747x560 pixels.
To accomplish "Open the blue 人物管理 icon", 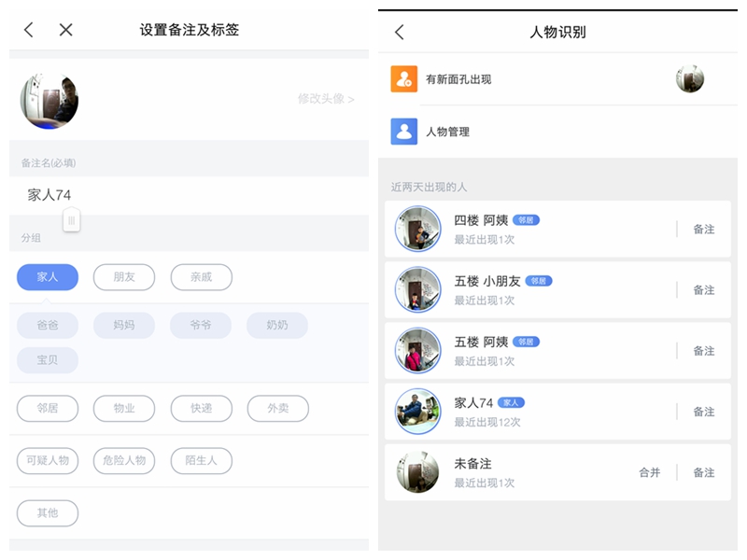I will click(x=404, y=132).
